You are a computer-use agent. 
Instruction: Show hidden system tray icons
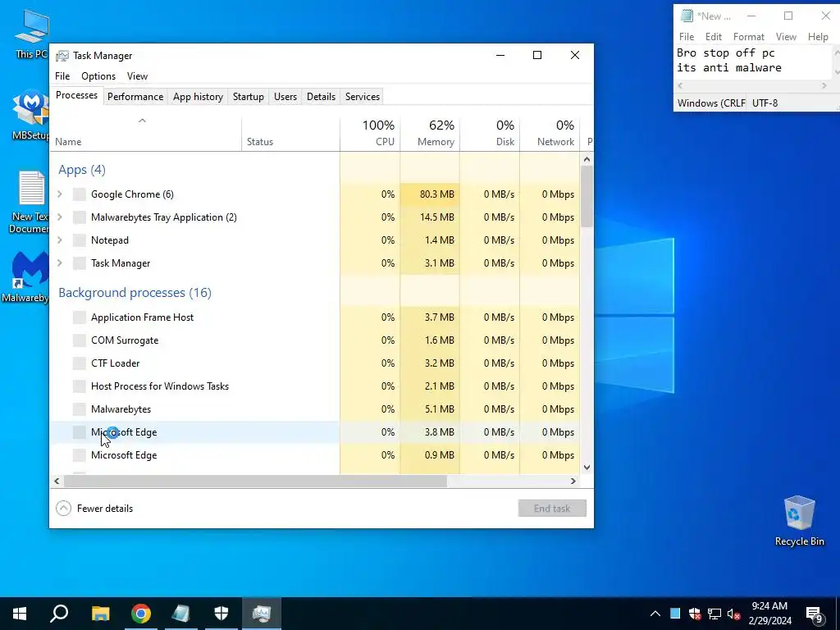pyautogui.click(x=655, y=614)
